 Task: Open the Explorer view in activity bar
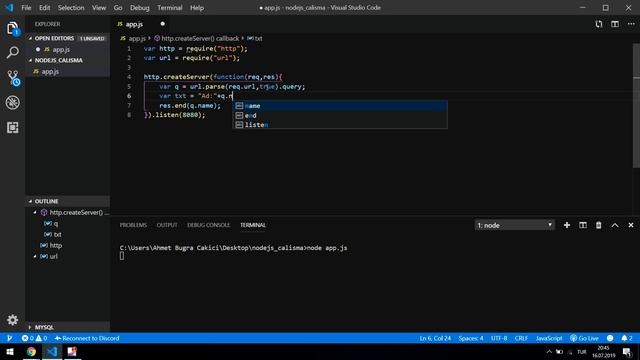pos(13,29)
